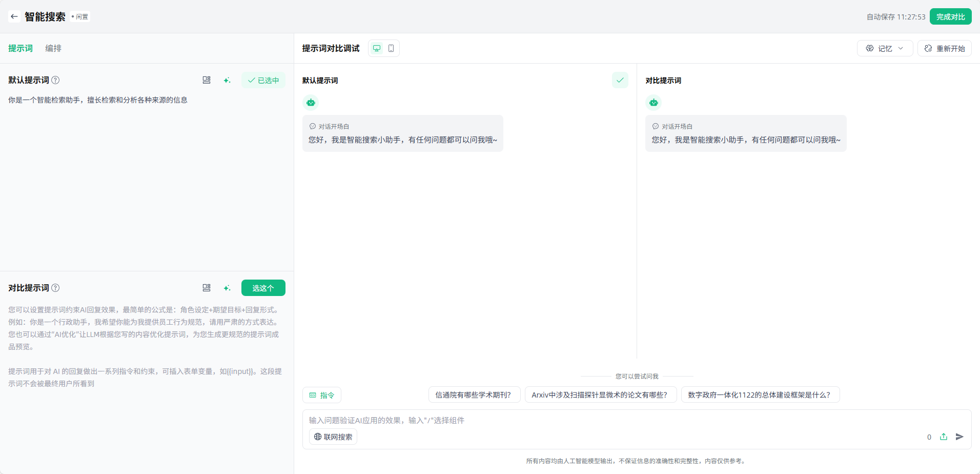Select the 提示词 tab

click(x=21, y=48)
